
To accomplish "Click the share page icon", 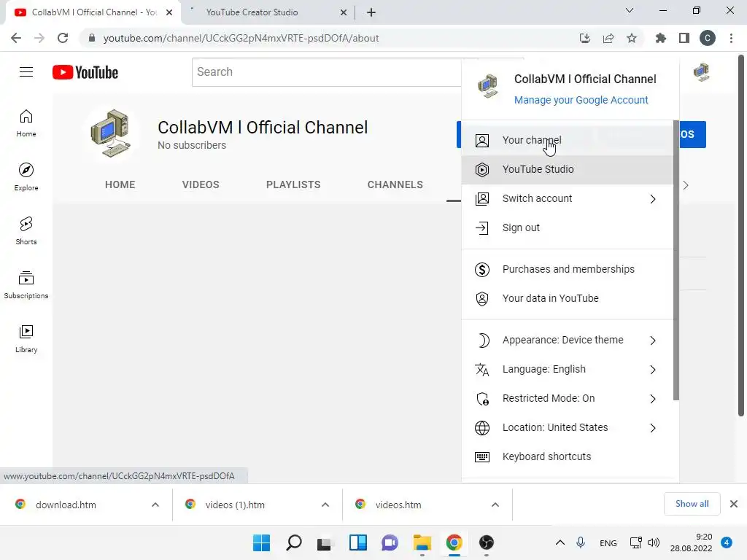I will (x=608, y=38).
